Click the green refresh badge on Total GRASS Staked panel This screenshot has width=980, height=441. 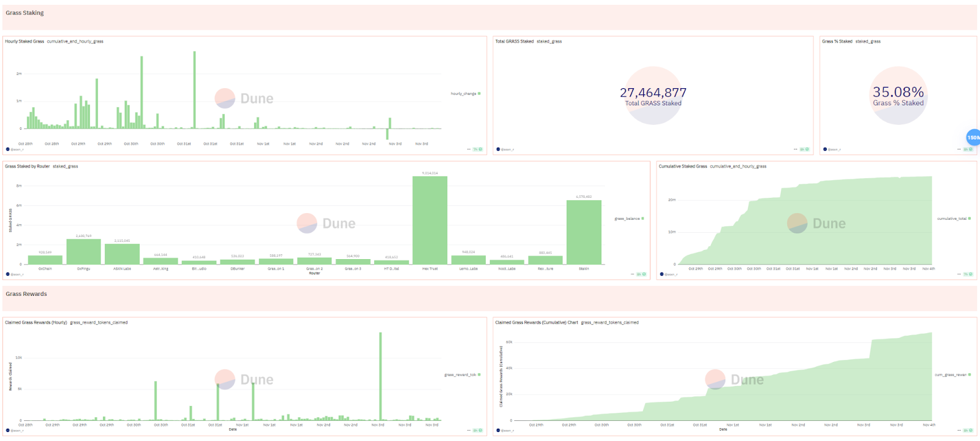point(805,149)
